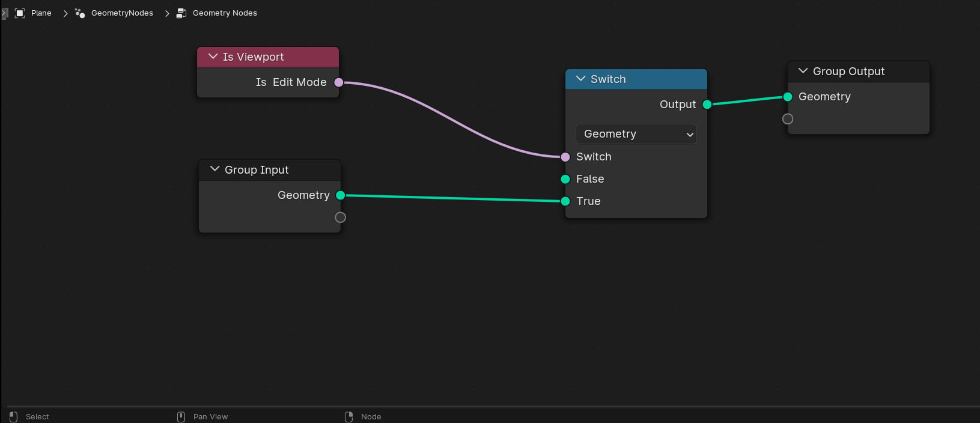
Task: Click the empty socket on Group Input node
Action: point(341,218)
